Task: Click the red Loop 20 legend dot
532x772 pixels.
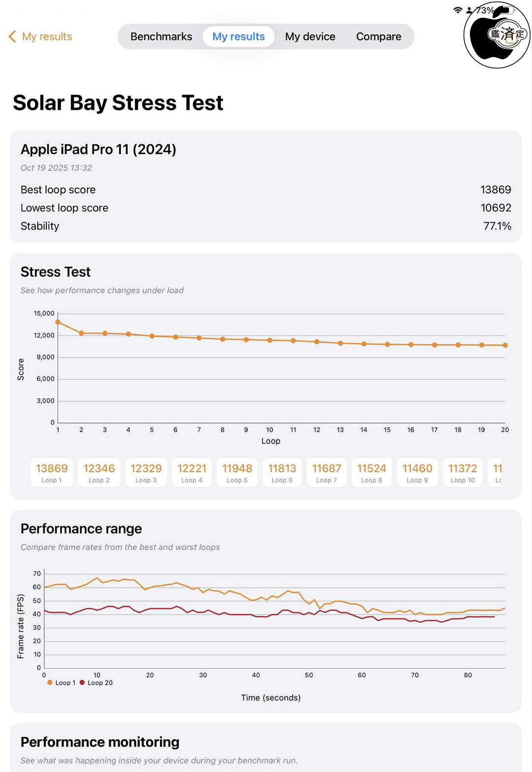Action: click(x=82, y=682)
